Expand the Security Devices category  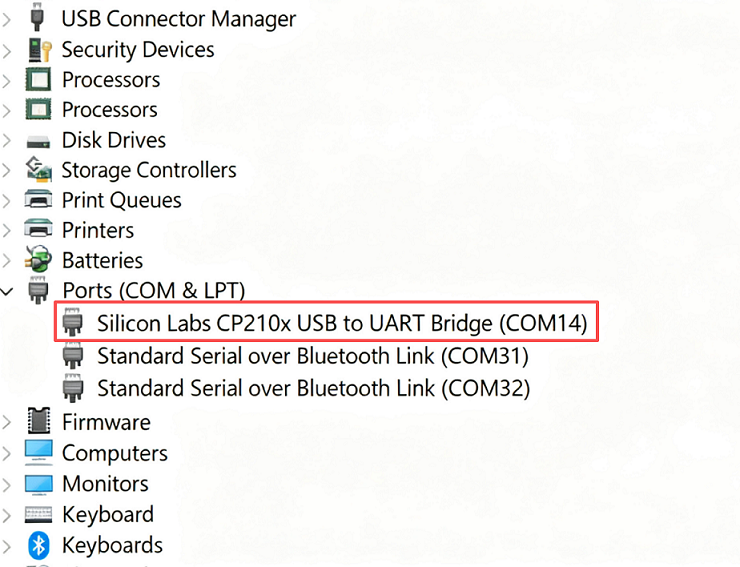(x=8, y=49)
